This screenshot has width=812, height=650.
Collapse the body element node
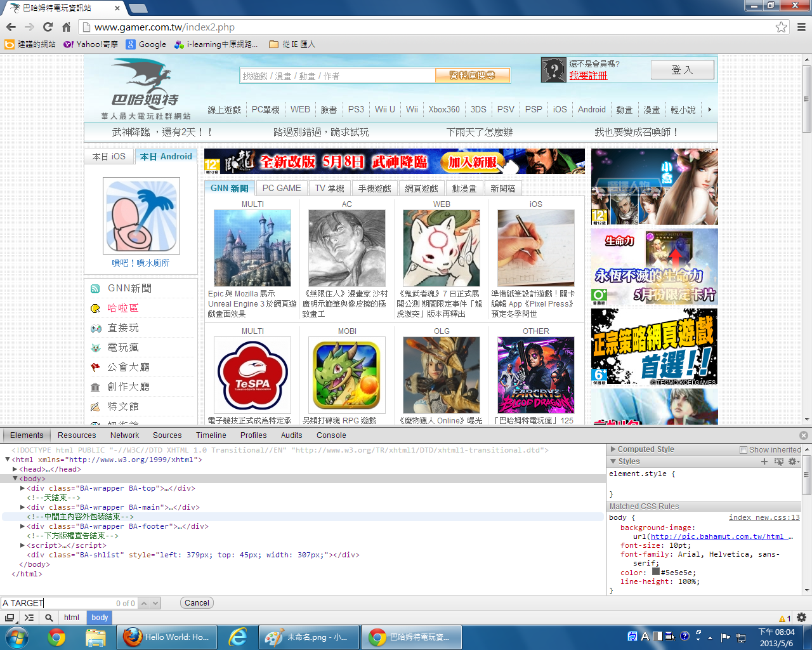click(x=15, y=479)
